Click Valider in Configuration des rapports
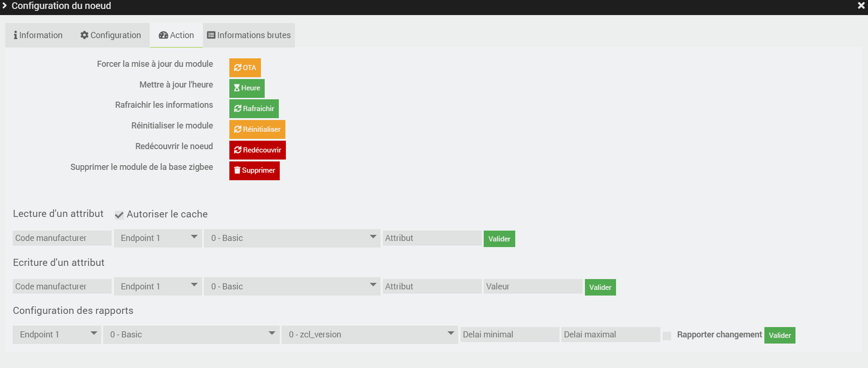 tap(779, 336)
